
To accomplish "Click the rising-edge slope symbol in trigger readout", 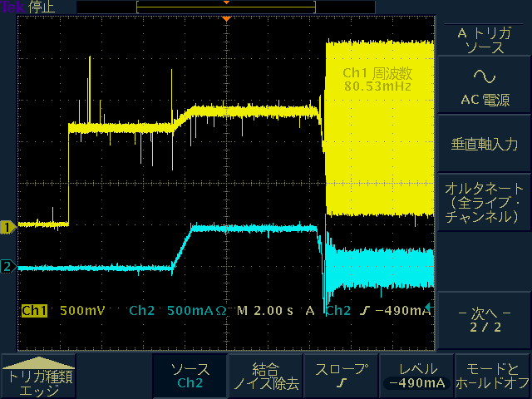I will (365, 310).
